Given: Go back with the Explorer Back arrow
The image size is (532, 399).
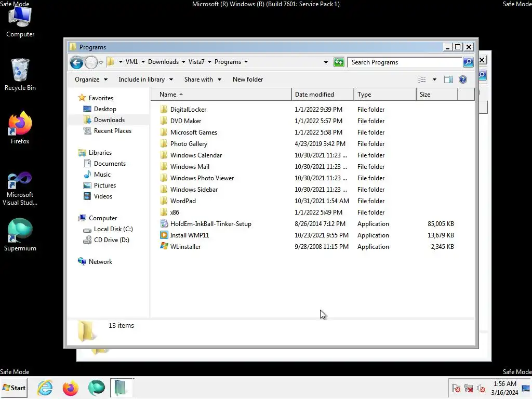Looking at the screenshot, I should (76, 62).
